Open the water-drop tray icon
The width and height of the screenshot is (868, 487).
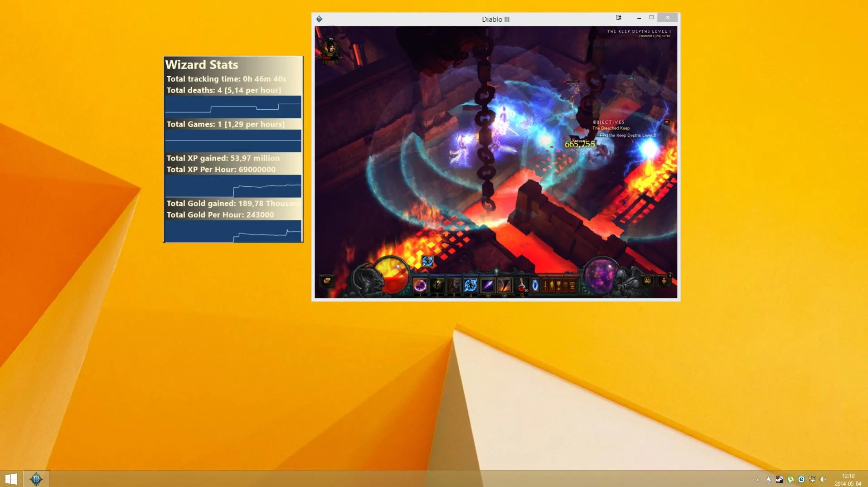coord(768,479)
